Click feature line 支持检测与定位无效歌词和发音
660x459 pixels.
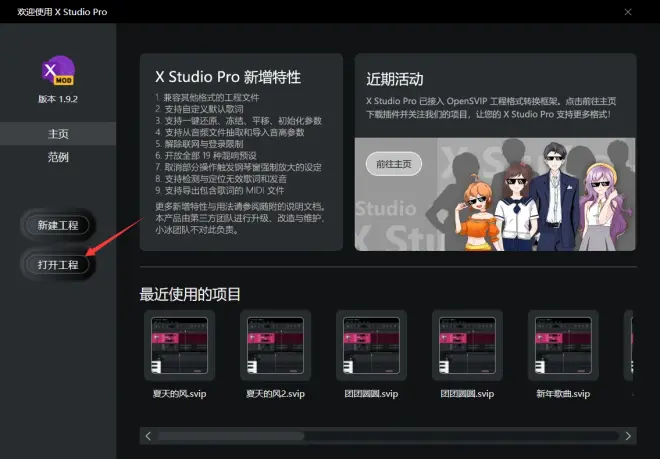221,179
